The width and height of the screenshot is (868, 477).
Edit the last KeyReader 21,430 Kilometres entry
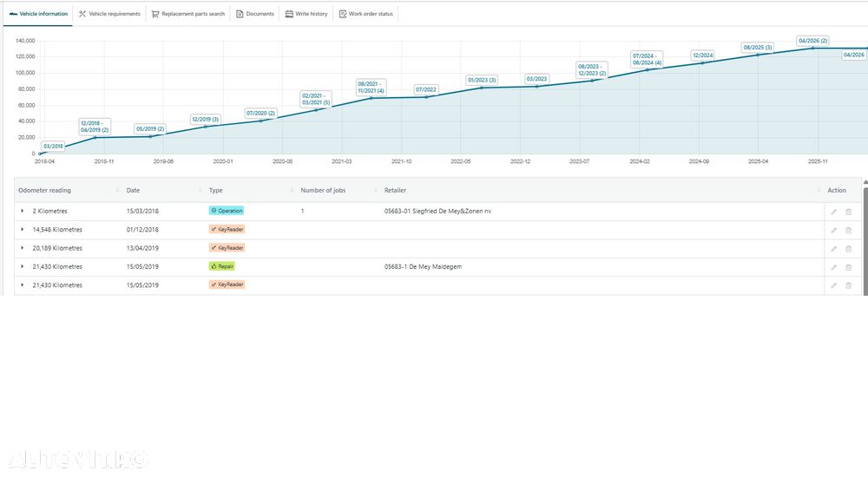pyautogui.click(x=833, y=285)
